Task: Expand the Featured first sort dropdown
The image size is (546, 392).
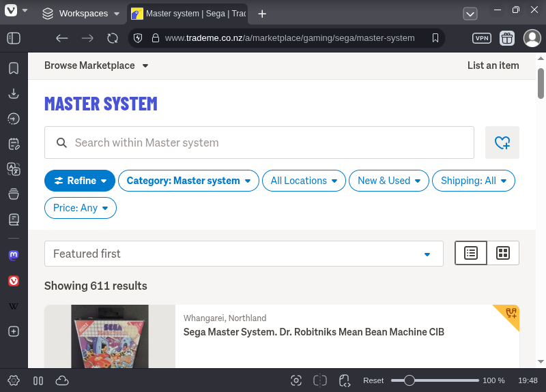Action: (243, 254)
